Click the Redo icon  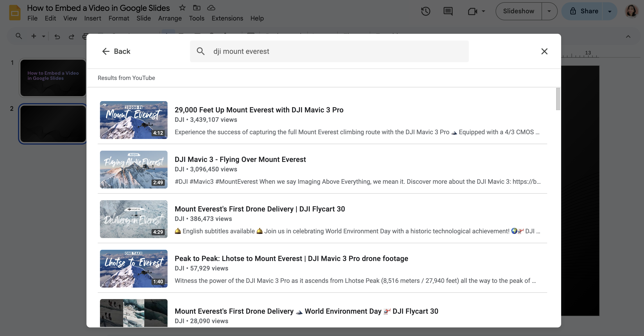point(71,37)
